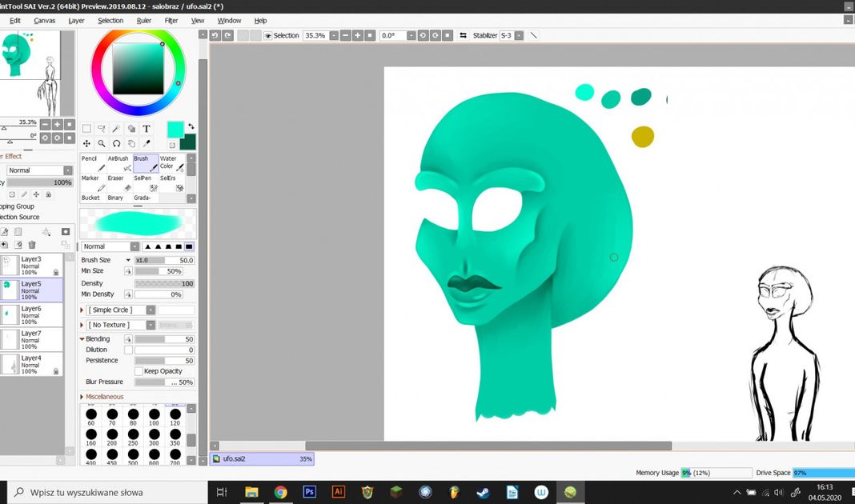Open the Stabilizer S-3 dropdown
This screenshot has height=504, width=855.
[519, 36]
